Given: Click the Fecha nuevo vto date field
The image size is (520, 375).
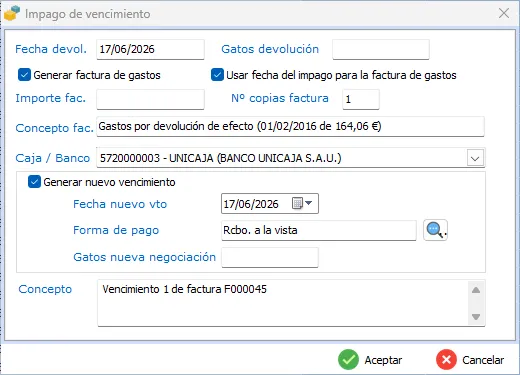Looking at the screenshot, I should pos(270,203).
